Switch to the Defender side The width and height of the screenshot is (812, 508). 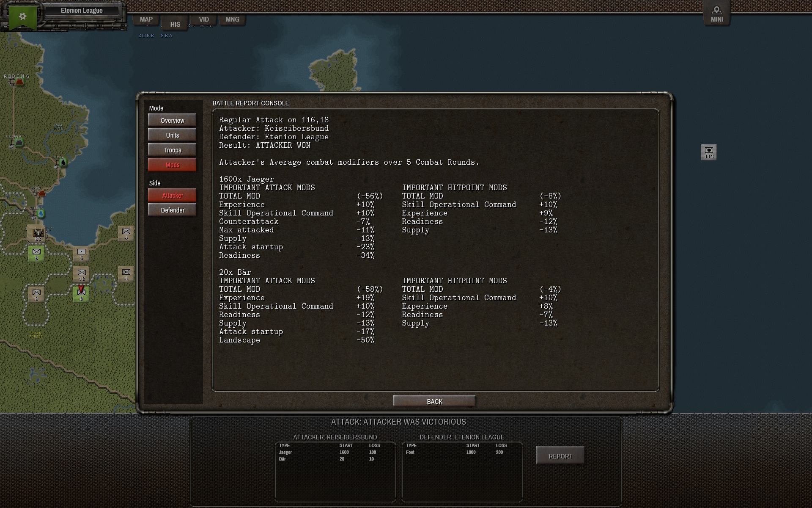point(172,210)
